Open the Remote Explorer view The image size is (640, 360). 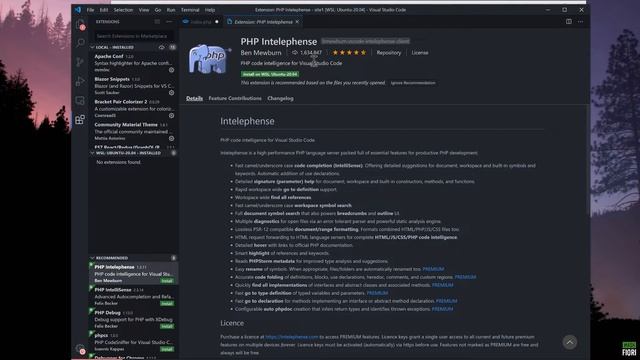[80, 100]
